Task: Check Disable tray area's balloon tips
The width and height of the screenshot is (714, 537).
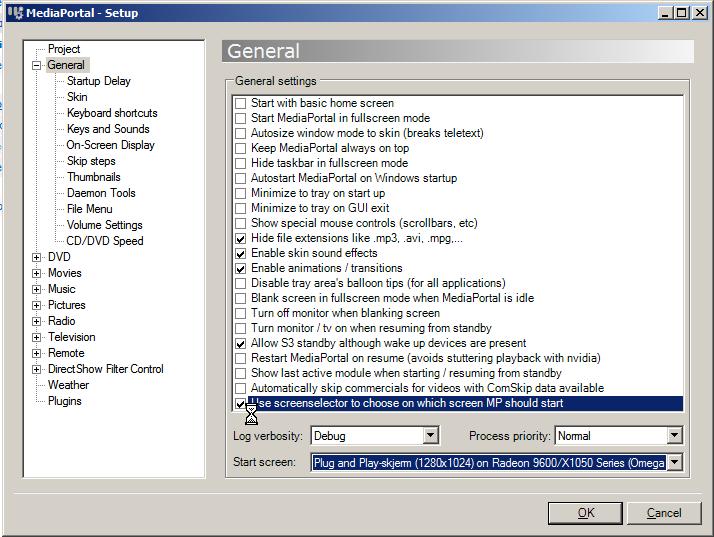Action: [x=240, y=283]
